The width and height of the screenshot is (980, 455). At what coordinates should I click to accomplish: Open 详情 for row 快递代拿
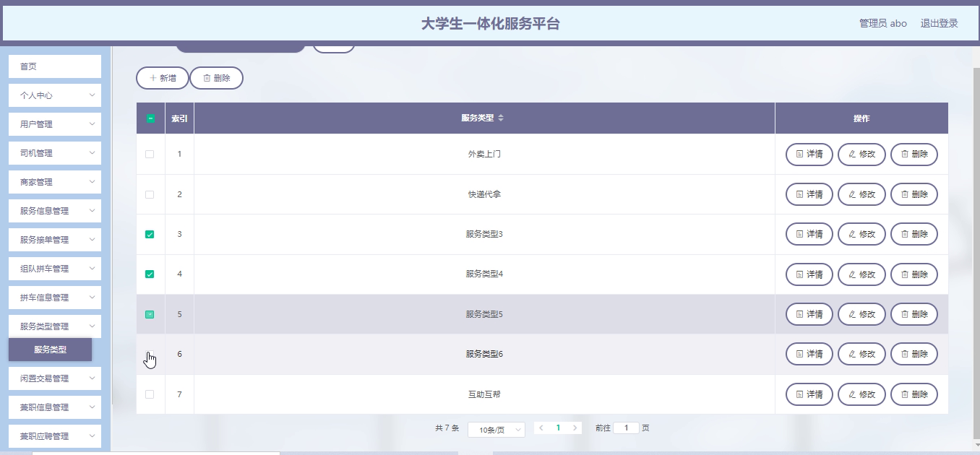(809, 194)
